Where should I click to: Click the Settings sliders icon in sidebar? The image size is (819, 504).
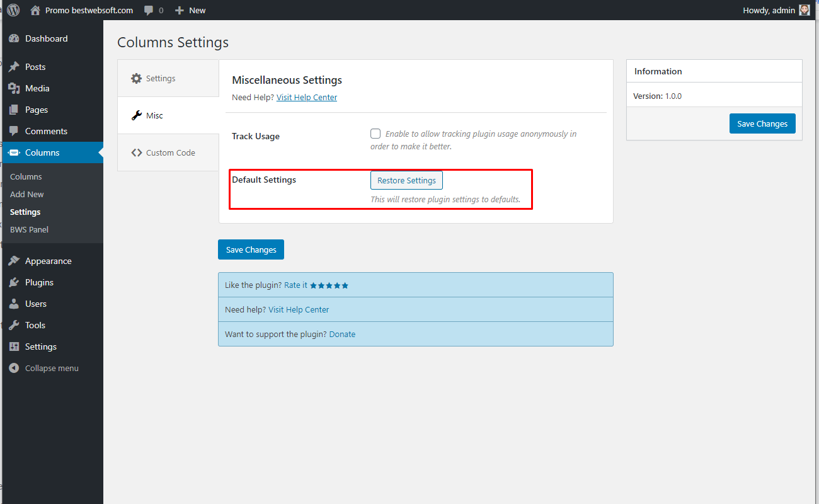(14, 346)
